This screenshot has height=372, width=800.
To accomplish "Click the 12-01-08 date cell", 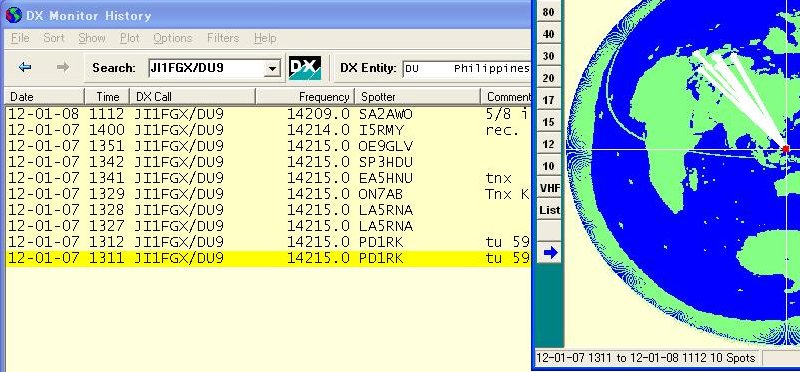I will (44, 114).
